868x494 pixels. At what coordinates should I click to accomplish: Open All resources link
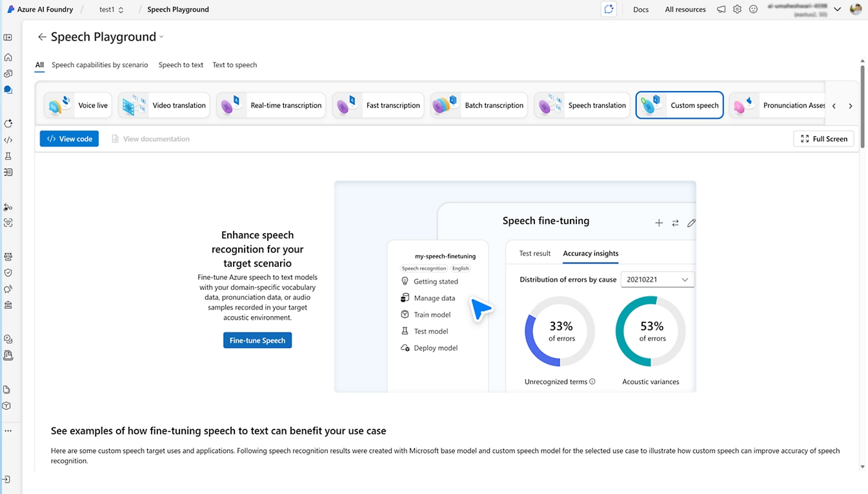[x=685, y=10]
